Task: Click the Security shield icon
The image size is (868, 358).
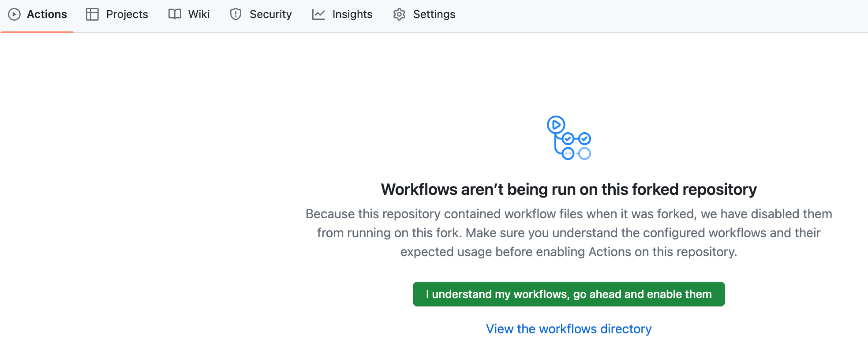Action: pos(236,15)
